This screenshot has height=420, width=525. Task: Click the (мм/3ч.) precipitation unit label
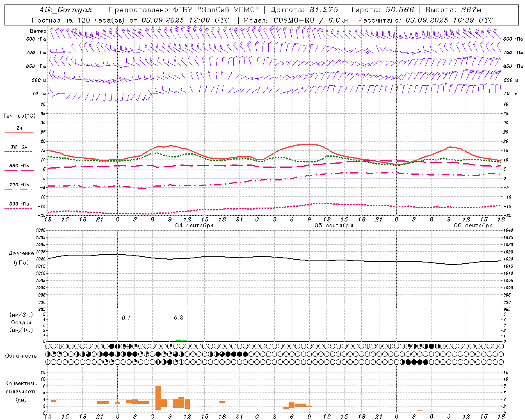pos(21,315)
